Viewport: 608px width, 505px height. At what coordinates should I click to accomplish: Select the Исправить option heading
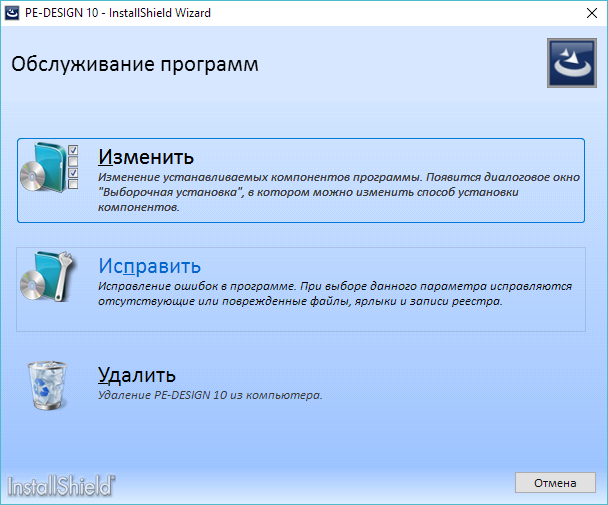(x=149, y=266)
